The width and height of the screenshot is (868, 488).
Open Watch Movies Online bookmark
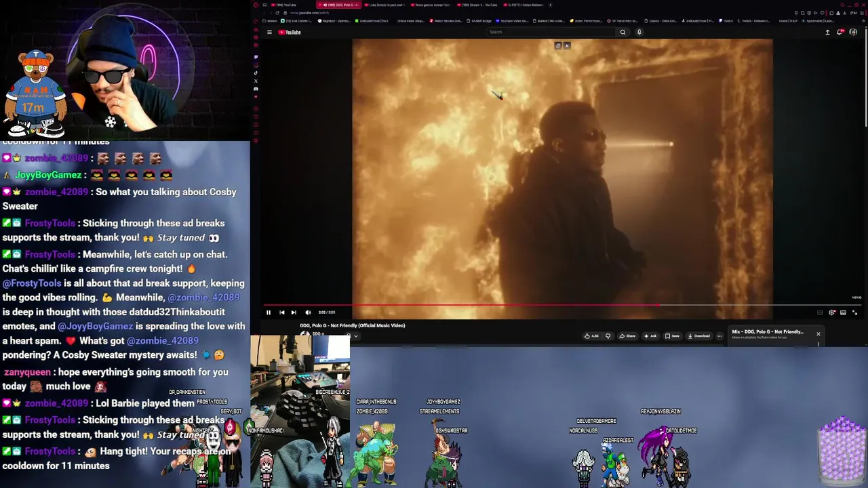446,21
